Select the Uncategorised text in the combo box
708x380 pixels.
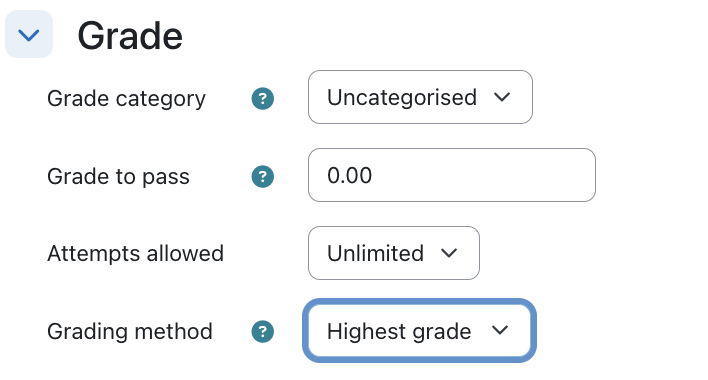point(402,97)
